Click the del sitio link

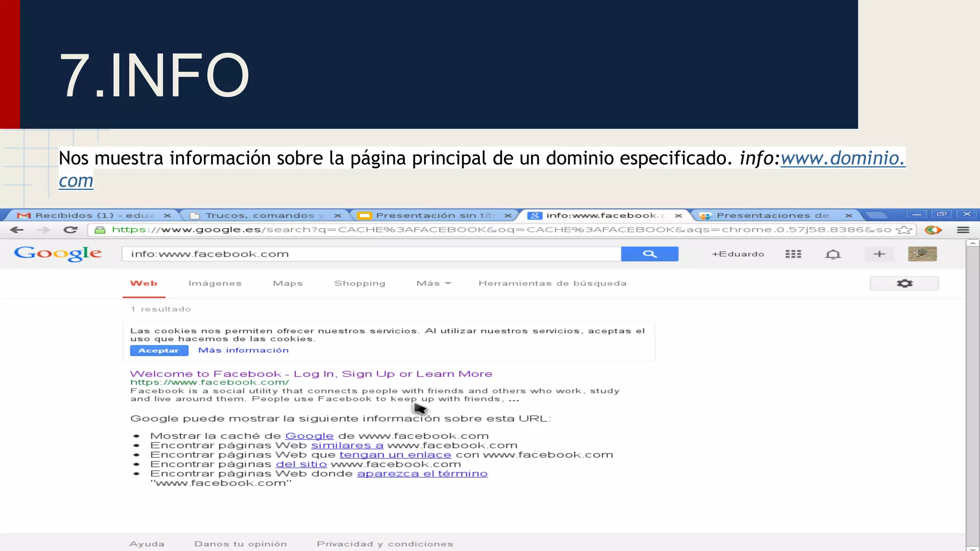pos(301,464)
